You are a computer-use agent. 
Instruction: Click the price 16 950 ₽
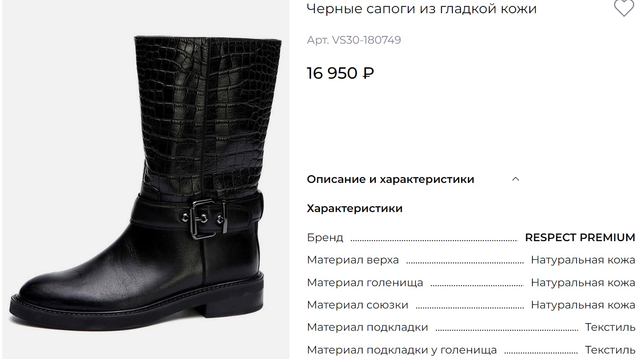pos(340,73)
